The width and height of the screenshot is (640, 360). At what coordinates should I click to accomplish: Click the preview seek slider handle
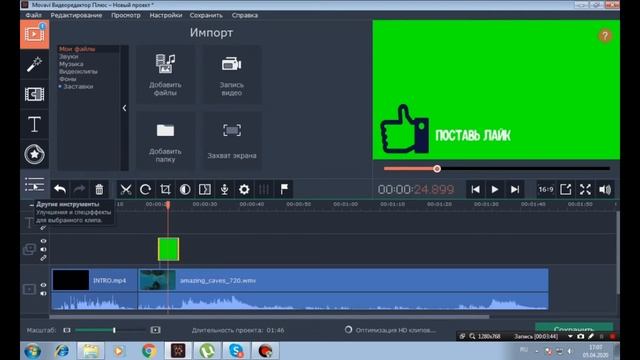tap(437, 169)
